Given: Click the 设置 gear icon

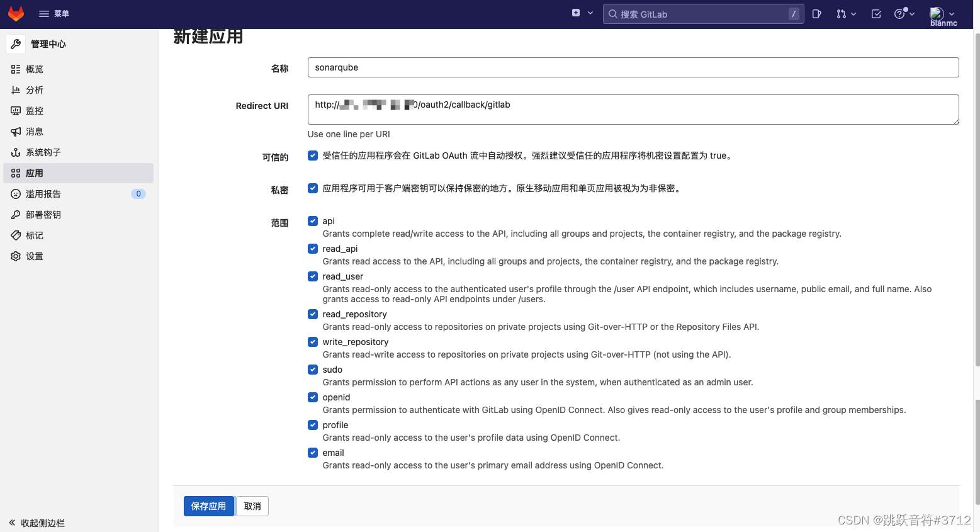Looking at the screenshot, I should tap(16, 256).
